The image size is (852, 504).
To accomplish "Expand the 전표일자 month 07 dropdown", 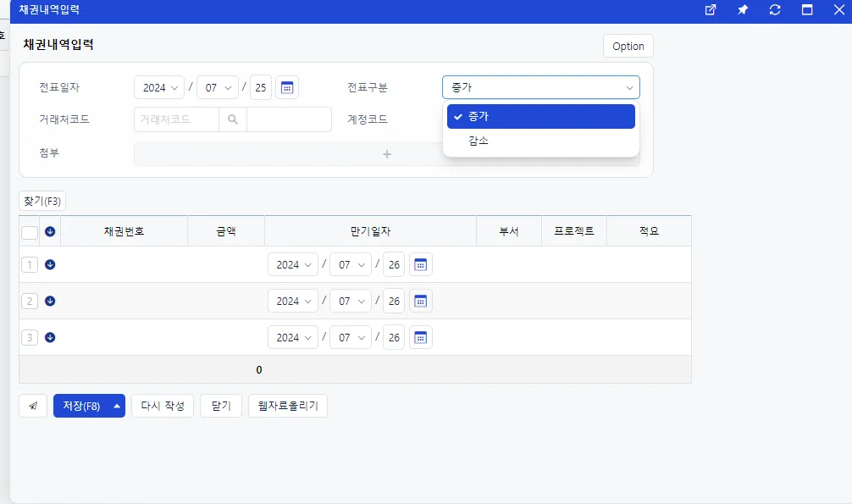I will pyautogui.click(x=218, y=87).
